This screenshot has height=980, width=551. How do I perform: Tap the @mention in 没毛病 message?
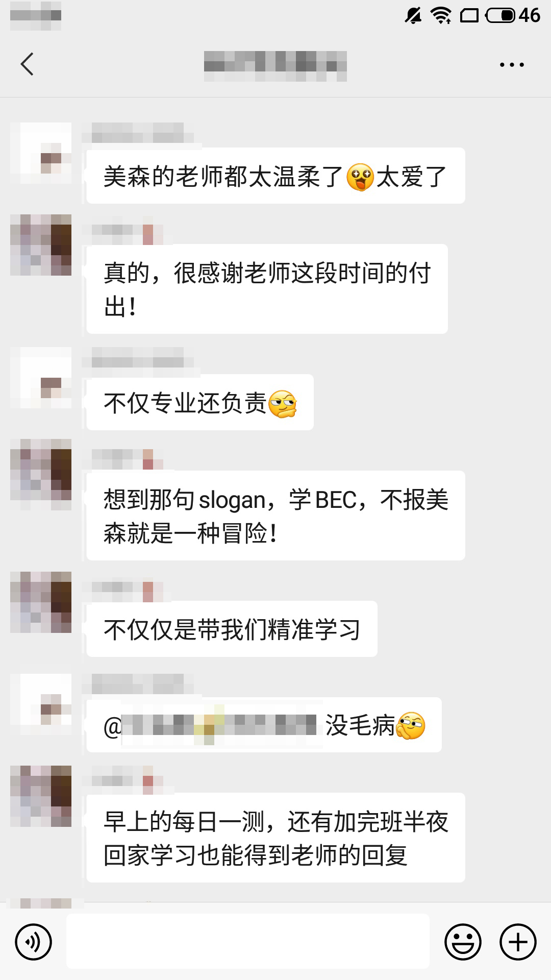point(212,725)
